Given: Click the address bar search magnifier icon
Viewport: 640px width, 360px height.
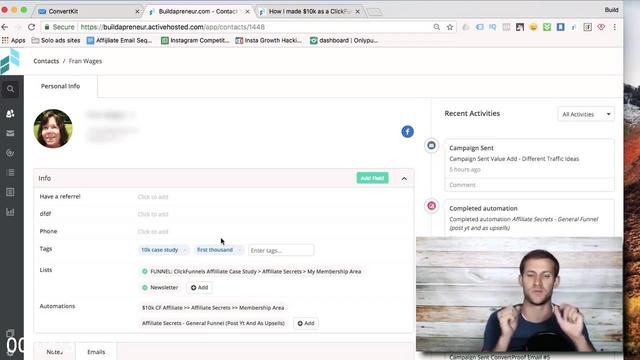Looking at the screenshot, I should click(x=437, y=27).
